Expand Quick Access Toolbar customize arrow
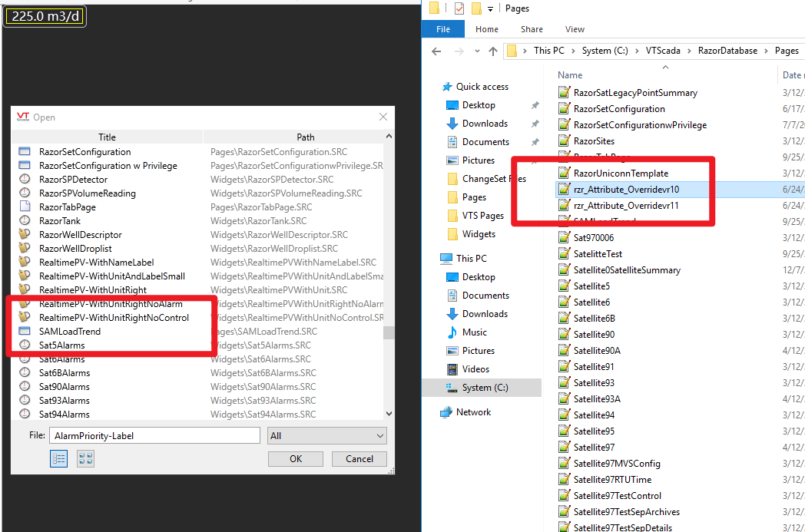This screenshot has height=532, width=805. tap(491, 9)
